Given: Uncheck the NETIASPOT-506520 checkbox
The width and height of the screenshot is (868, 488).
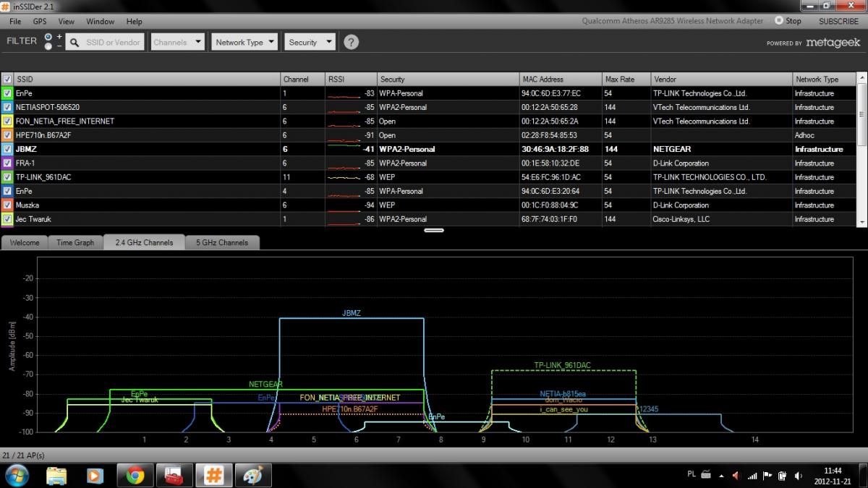Looking at the screenshot, I should tap(7, 107).
